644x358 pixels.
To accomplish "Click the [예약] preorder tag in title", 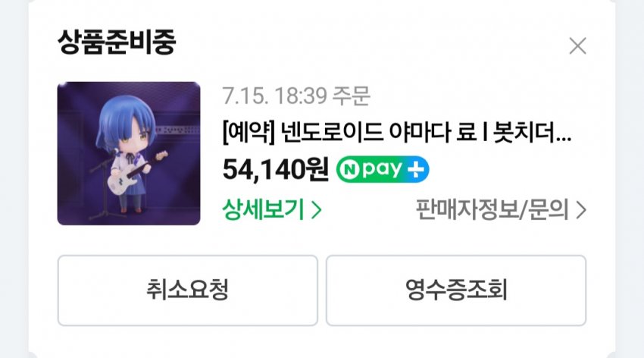I will 248,133.
